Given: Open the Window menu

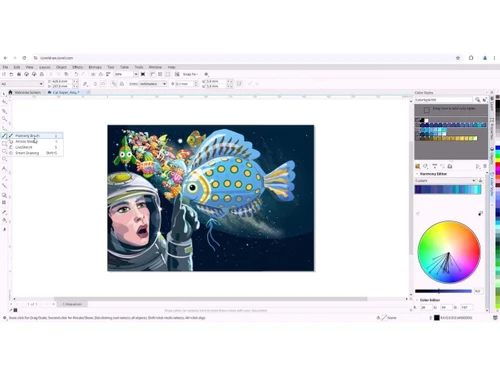Looking at the screenshot, I should [x=155, y=67].
